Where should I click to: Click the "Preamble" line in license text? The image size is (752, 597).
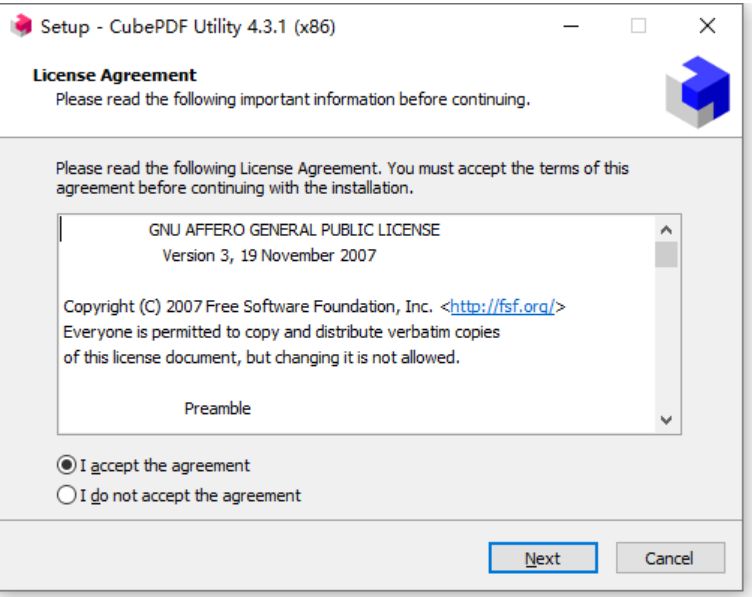coord(217,408)
